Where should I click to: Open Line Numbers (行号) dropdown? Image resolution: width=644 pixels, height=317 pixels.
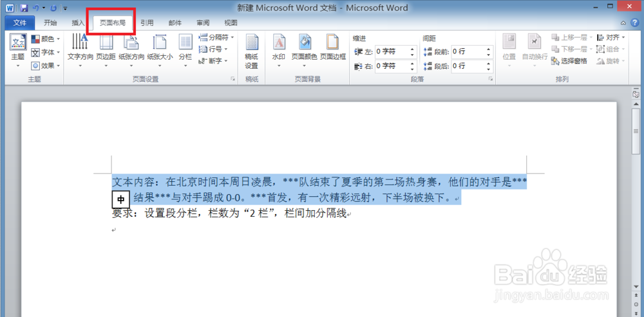pos(213,50)
